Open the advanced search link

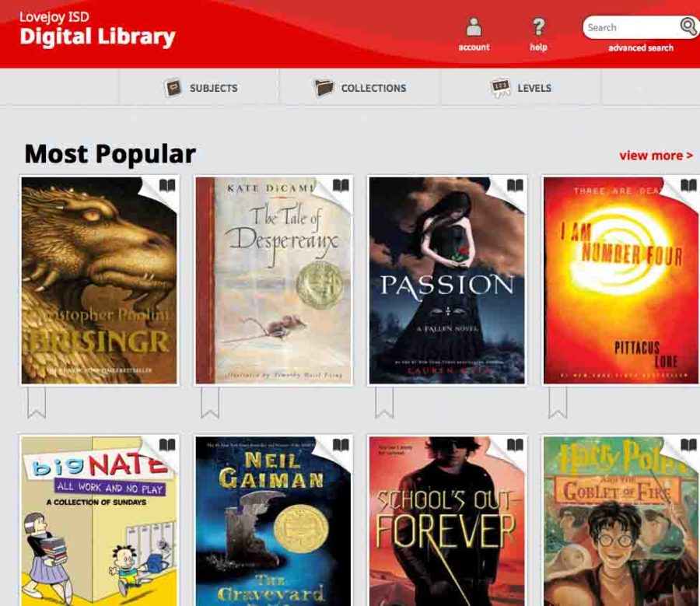(641, 47)
